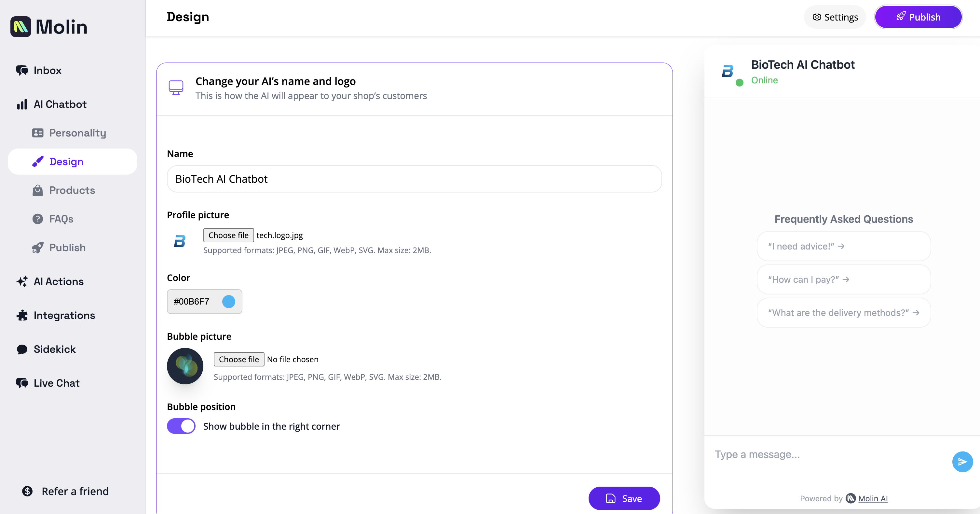Open Live Chat from its sidebar icon
Screen dimensions: 980x514
22,383
